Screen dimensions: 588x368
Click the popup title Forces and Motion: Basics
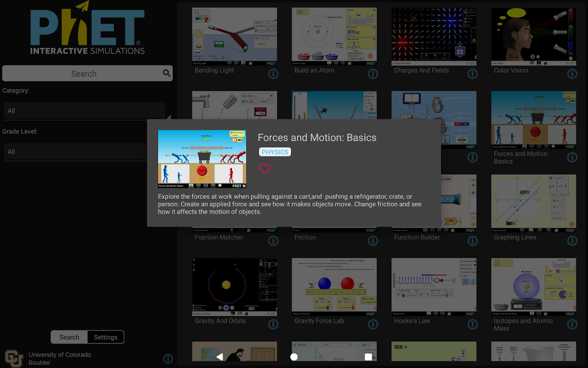pos(317,137)
